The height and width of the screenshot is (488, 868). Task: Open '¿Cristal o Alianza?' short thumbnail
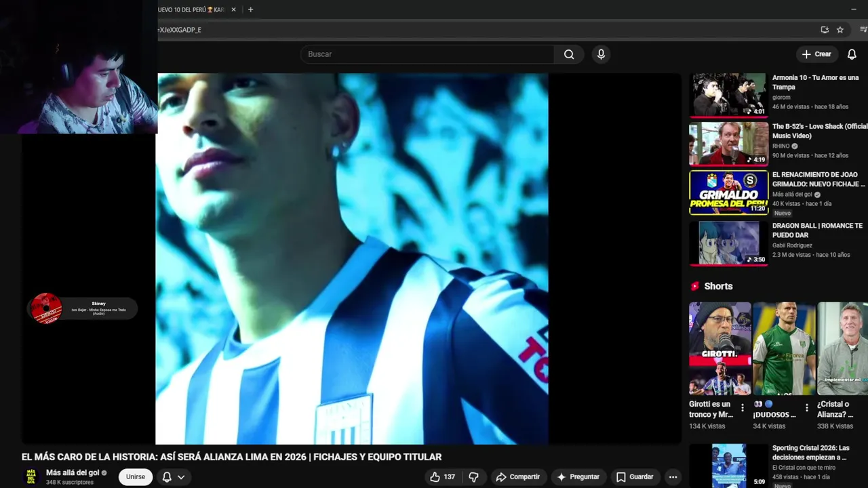(842, 348)
